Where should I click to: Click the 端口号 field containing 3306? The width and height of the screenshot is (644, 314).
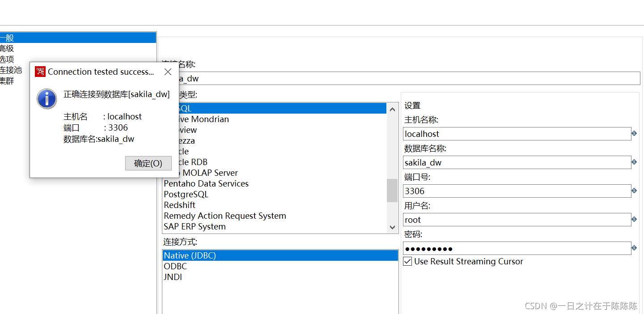tap(517, 191)
